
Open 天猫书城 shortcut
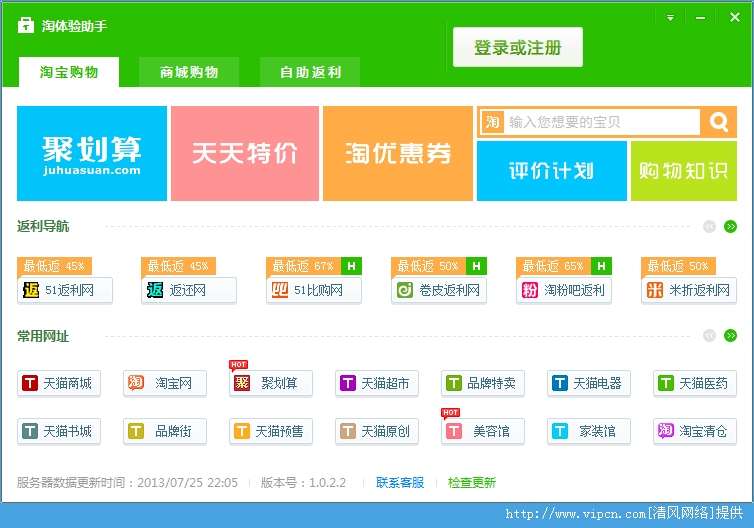point(59,431)
